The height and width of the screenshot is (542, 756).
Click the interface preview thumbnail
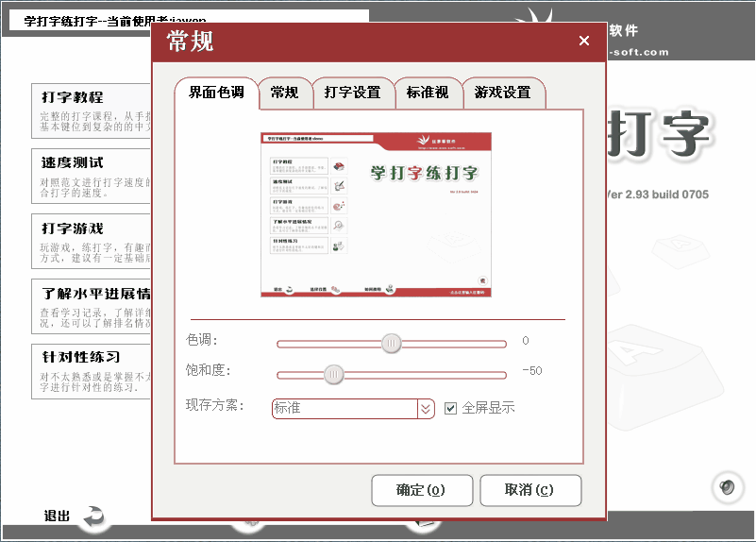[377, 215]
